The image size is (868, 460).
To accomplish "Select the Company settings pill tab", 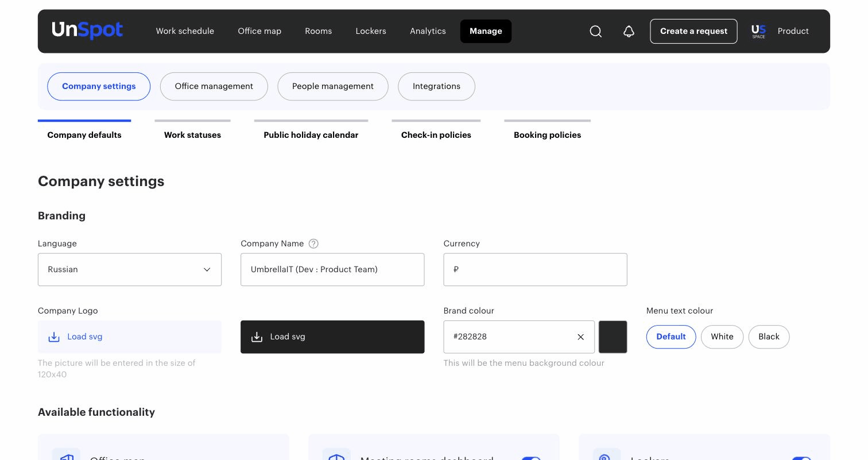I will pyautogui.click(x=99, y=86).
